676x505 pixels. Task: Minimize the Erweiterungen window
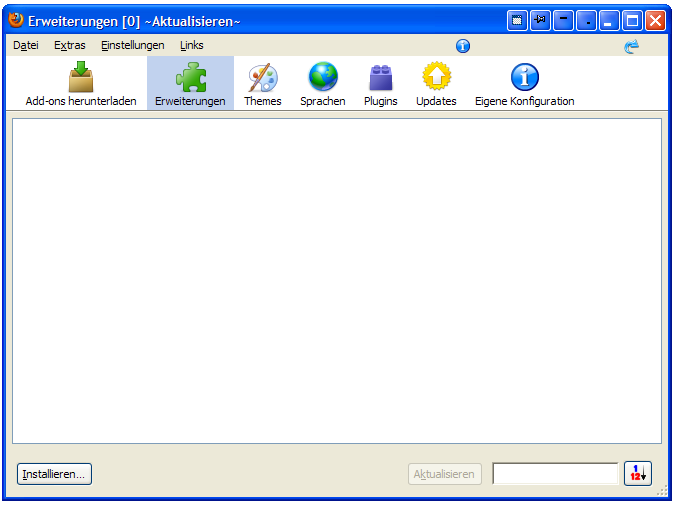point(609,20)
